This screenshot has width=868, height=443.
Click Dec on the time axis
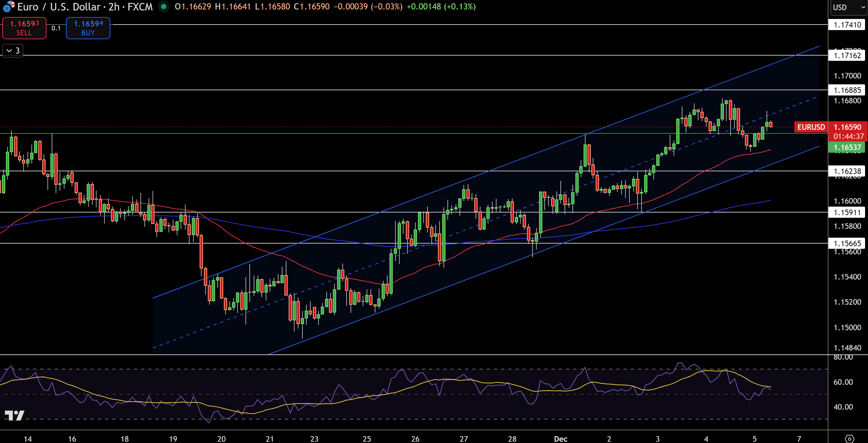(x=561, y=439)
